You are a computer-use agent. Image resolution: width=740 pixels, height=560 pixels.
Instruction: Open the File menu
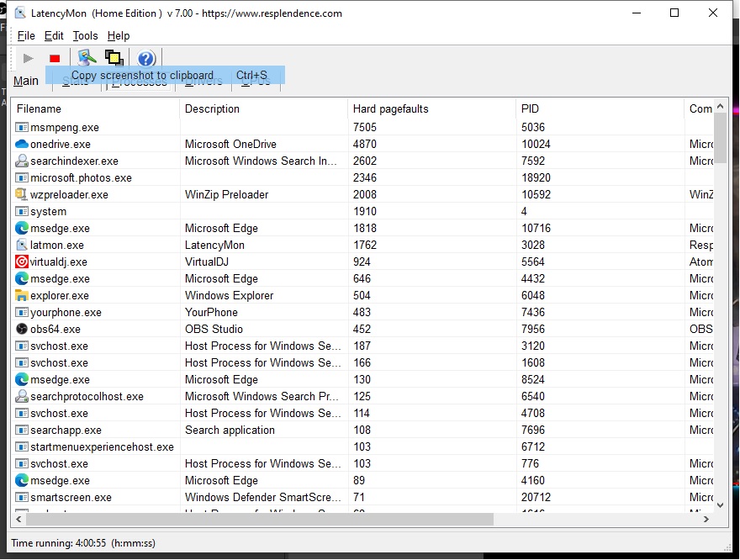pos(26,36)
